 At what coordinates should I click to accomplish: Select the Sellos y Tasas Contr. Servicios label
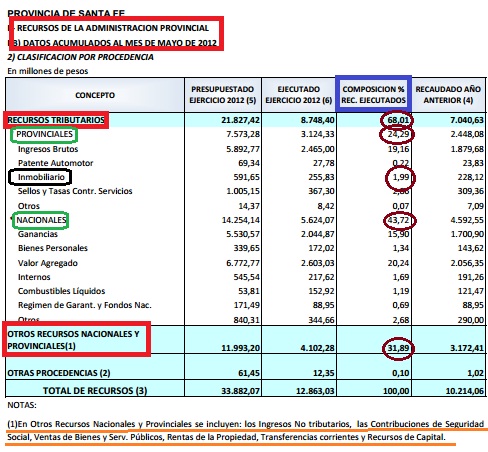click(x=75, y=191)
